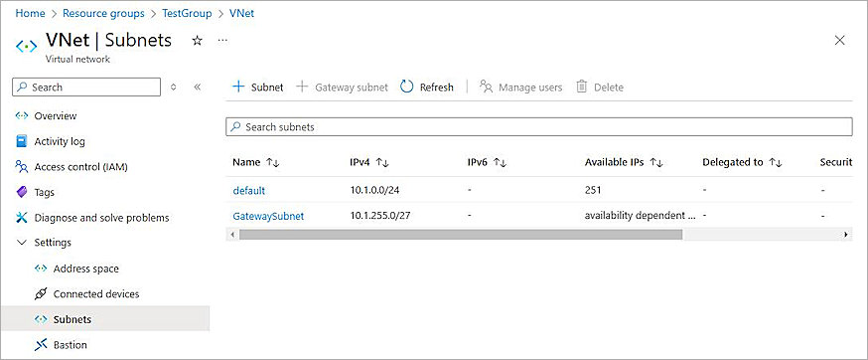This screenshot has width=868, height=360.
Task: Sort by IPv6 column
Action: [488, 162]
